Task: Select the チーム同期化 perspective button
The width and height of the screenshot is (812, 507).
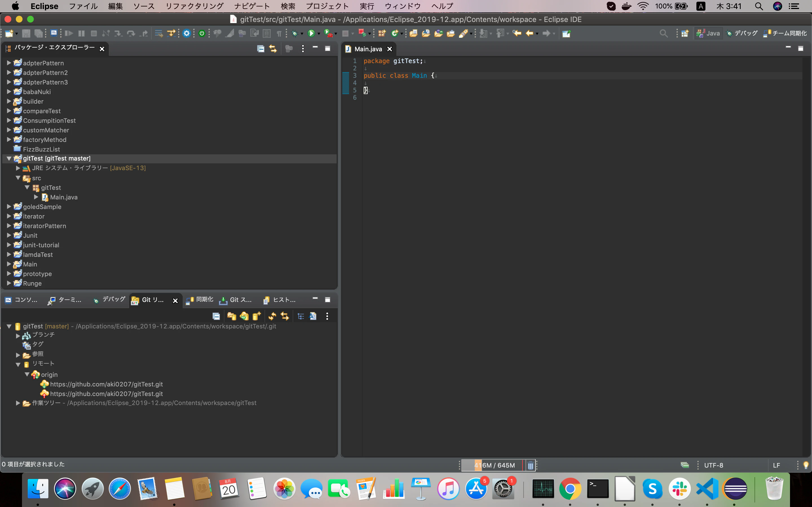Action: coord(785,33)
